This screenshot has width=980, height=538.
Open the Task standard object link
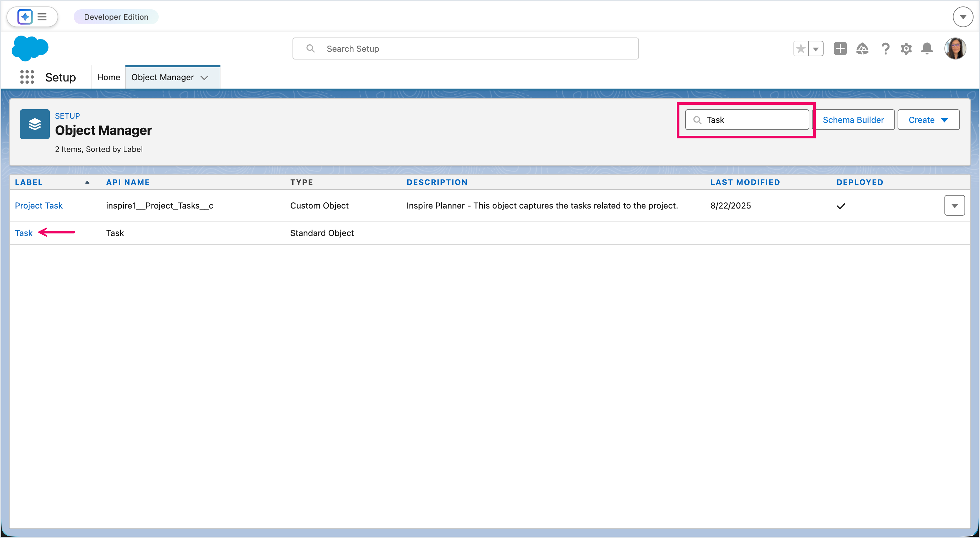pyautogui.click(x=24, y=233)
